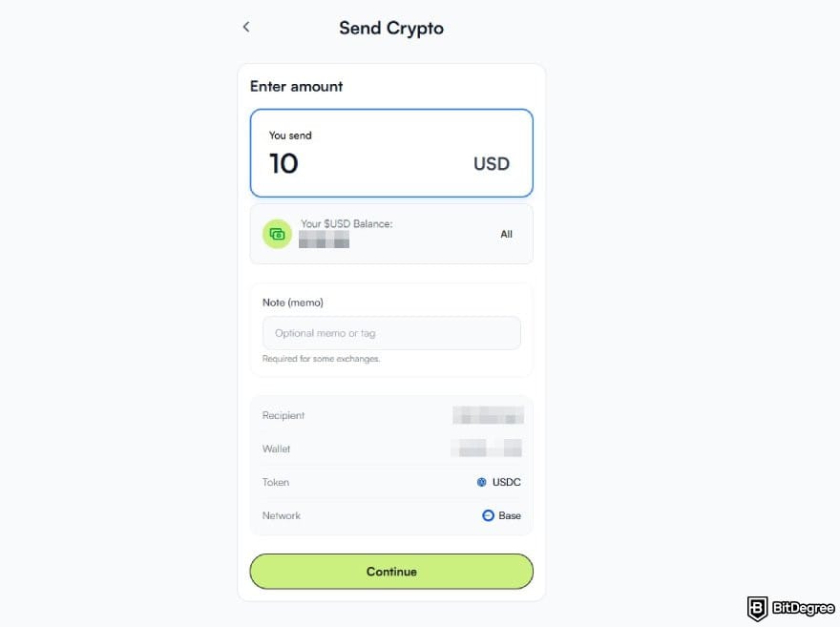Click the back arrow icon
This screenshot has width=840, height=627.
click(246, 27)
